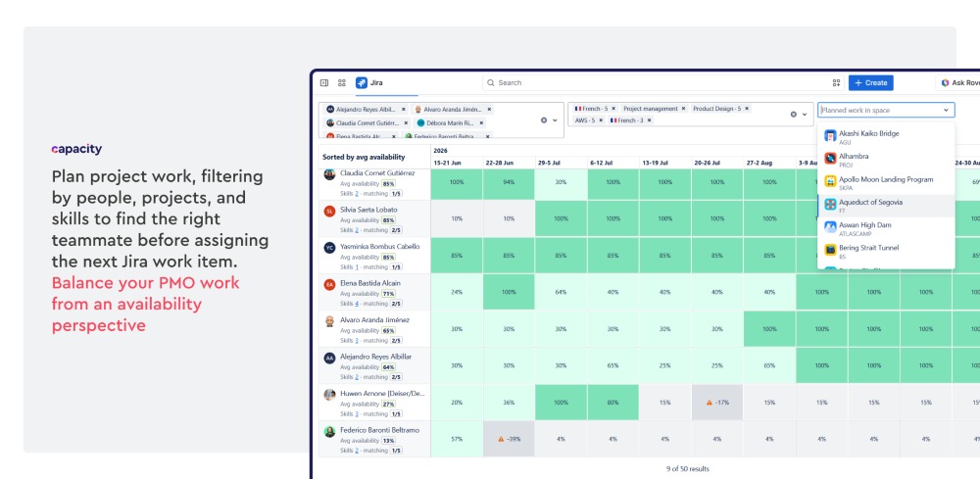
Task: Select Aswan High Dam space
Action: point(886,228)
